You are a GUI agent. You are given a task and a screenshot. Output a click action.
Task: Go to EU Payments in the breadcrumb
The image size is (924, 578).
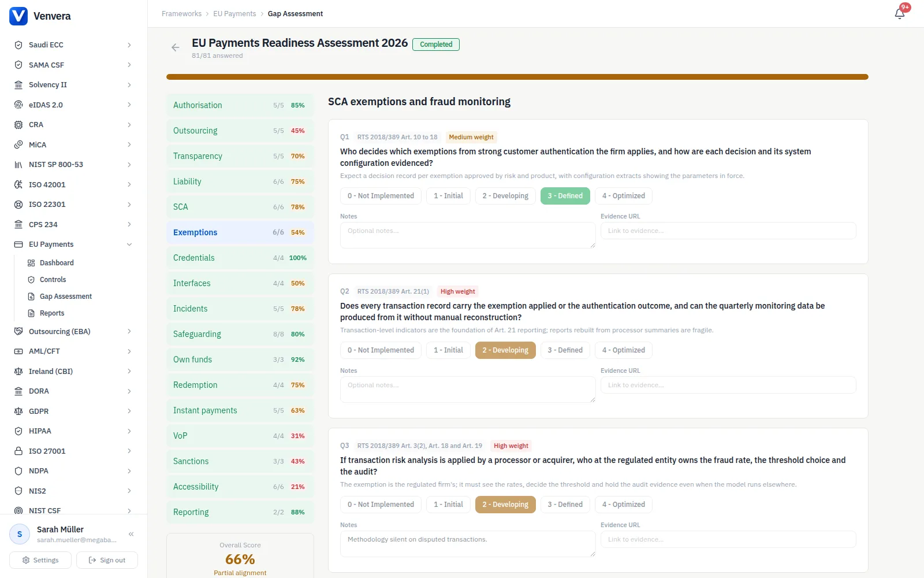click(234, 14)
